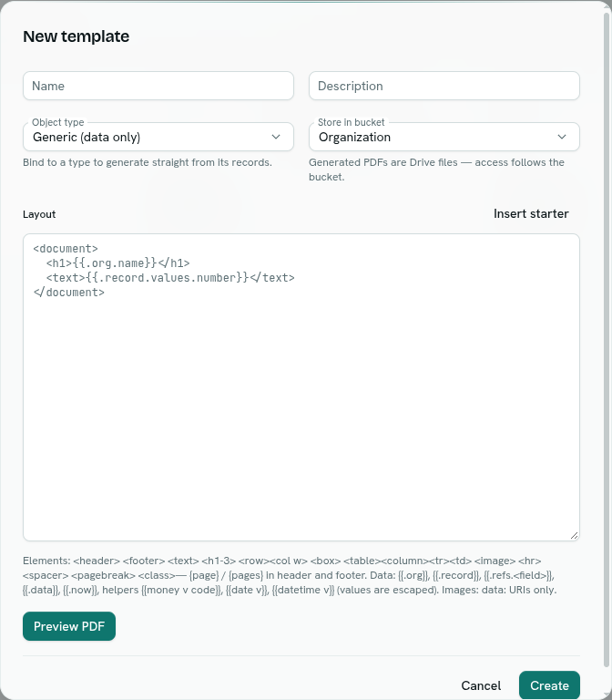Click the '</document>' closing tag line
Screen dimensions: 612x700
69,293
